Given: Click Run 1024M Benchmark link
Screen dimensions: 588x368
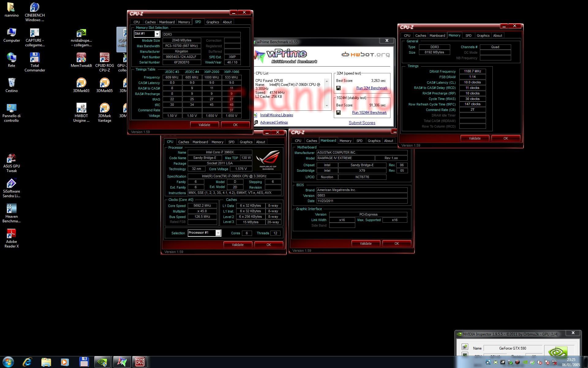Looking at the screenshot, I should pyautogui.click(x=369, y=113).
